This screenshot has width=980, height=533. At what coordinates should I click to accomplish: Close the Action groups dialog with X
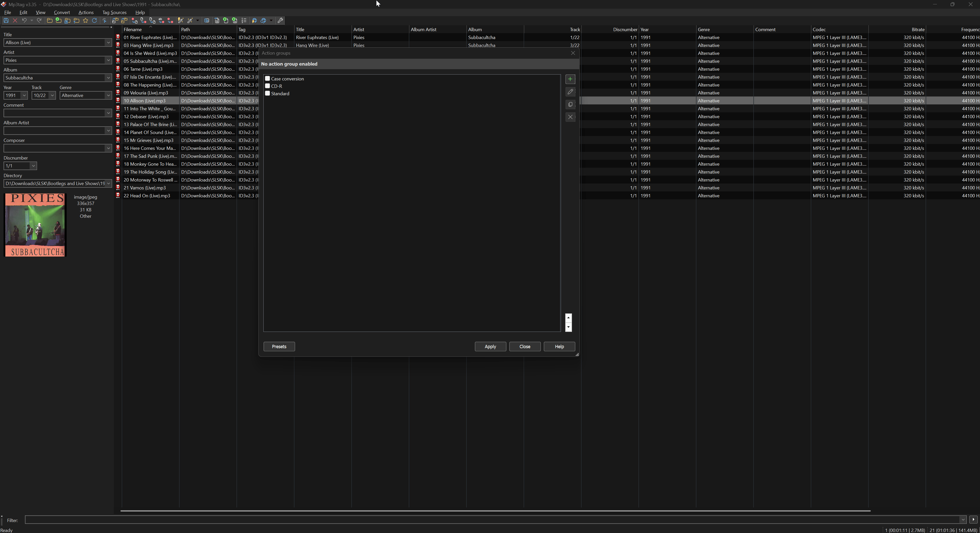[573, 53]
